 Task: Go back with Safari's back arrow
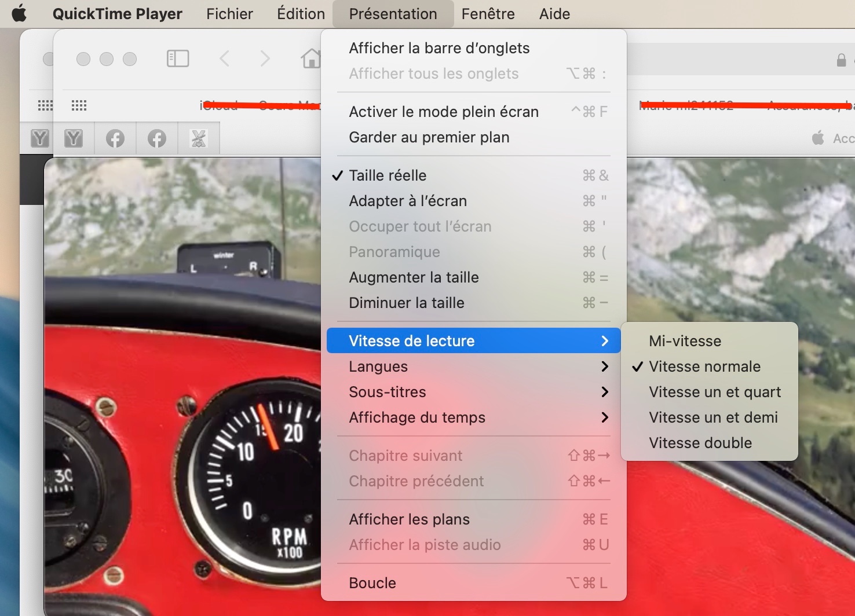[x=225, y=58]
